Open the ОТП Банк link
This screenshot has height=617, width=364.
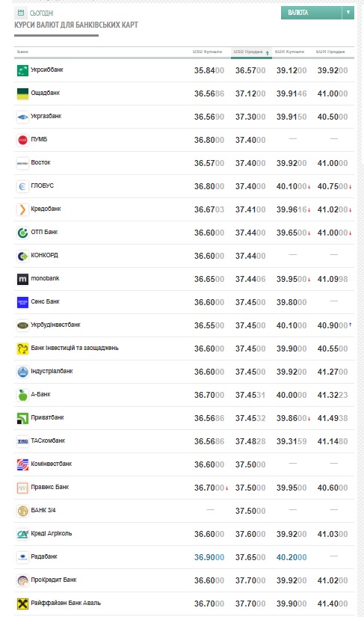(44, 232)
